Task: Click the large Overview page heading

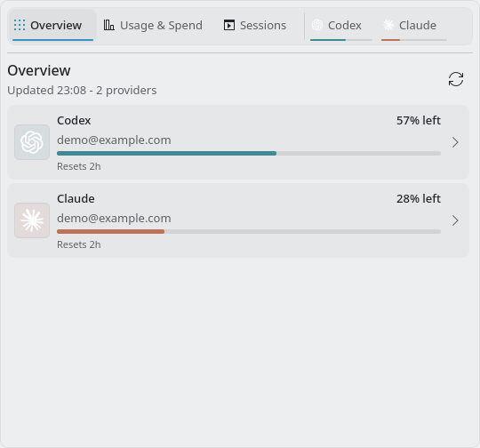Action: (39, 71)
